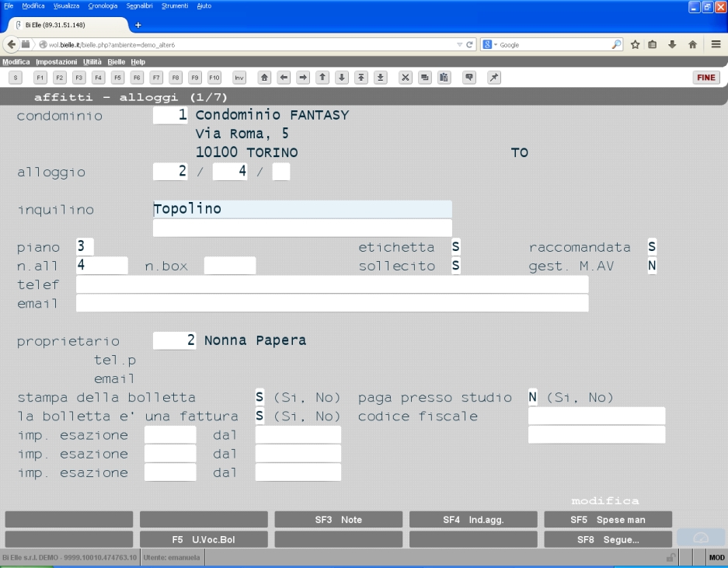This screenshot has height=568, width=728.
Task: Click the up arrow toolbar icon
Action: click(322, 78)
